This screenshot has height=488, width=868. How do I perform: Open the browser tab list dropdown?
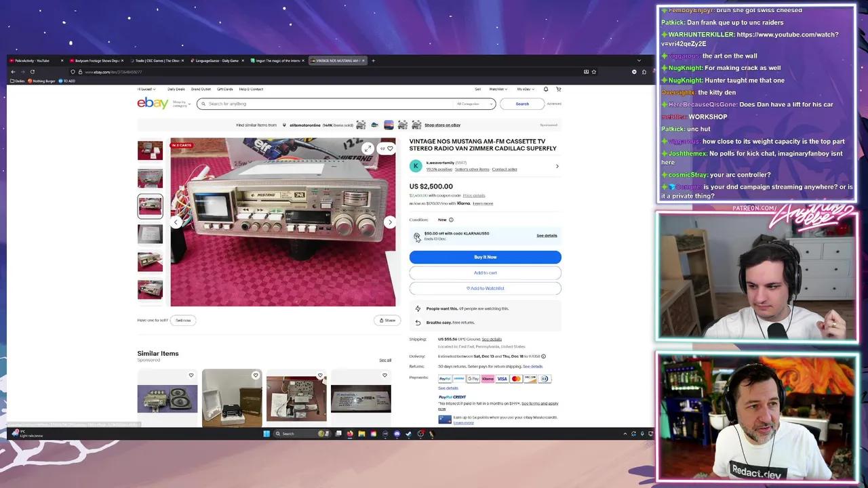[x=639, y=60]
